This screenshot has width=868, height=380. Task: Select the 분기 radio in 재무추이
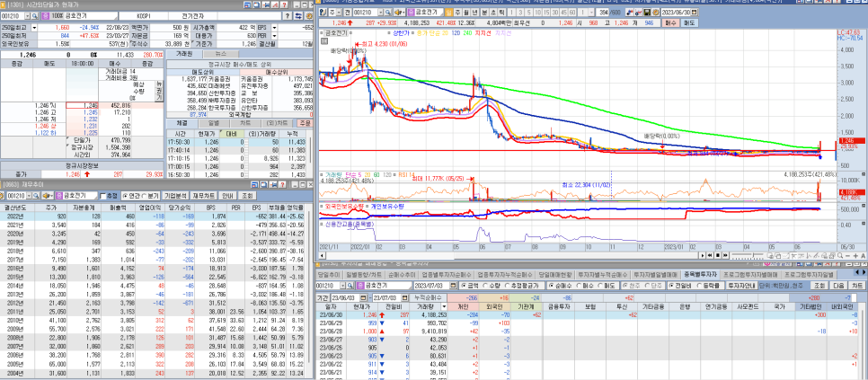tap(146, 196)
